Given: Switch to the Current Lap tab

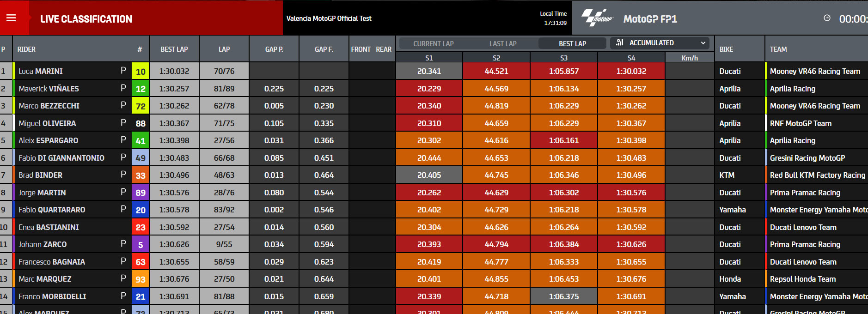Looking at the screenshot, I should [x=434, y=43].
